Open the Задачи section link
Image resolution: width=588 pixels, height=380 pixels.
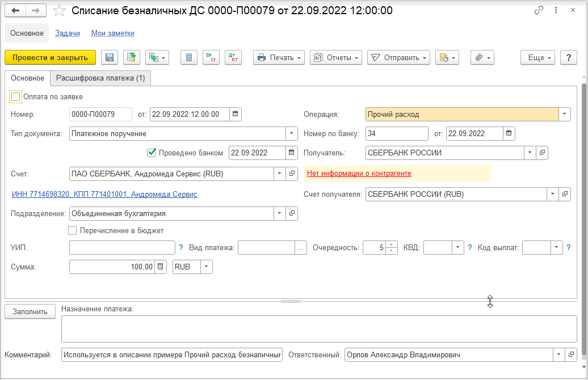(68, 33)
